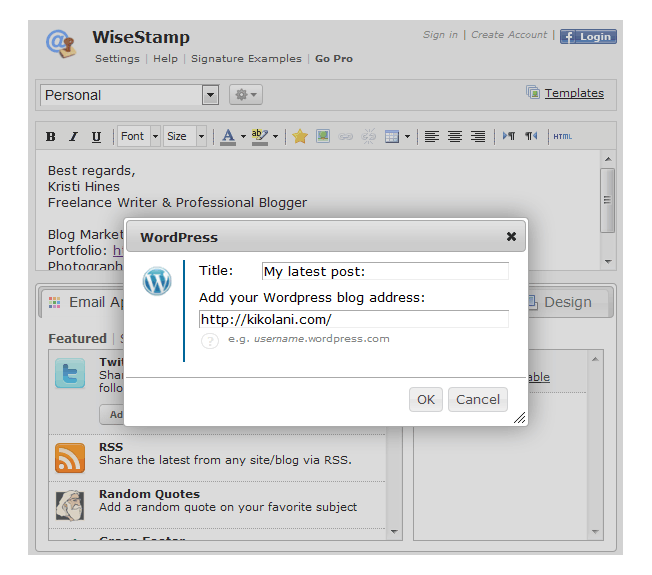Click the insert table icon

click(392, 136)
